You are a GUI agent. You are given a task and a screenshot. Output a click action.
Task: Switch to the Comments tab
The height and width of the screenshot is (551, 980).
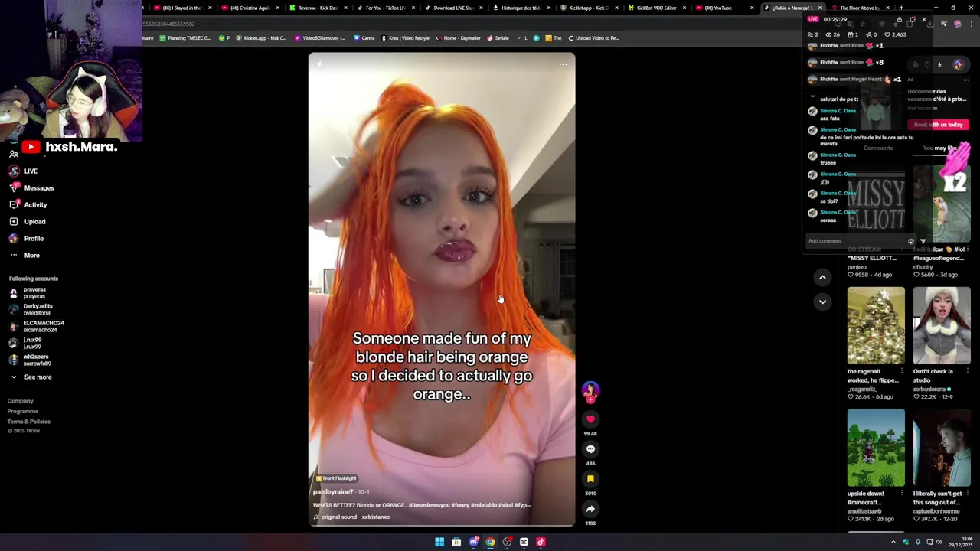click(x=878, y=148)
